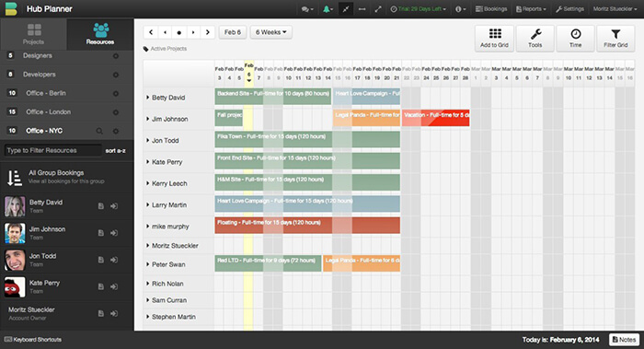The width and height of the screenshot is (644, 349).
Task: Click the gear icon for Office - NYC
Action: 116,131
